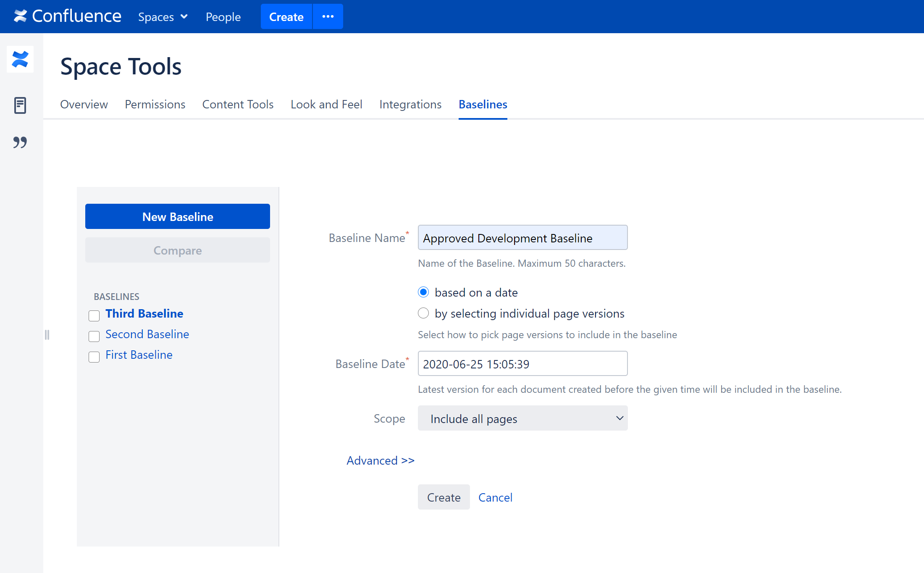This screenshot has height=573, width=924.
Task: Select 'based on a date' radio
Action: coord(423,292)
